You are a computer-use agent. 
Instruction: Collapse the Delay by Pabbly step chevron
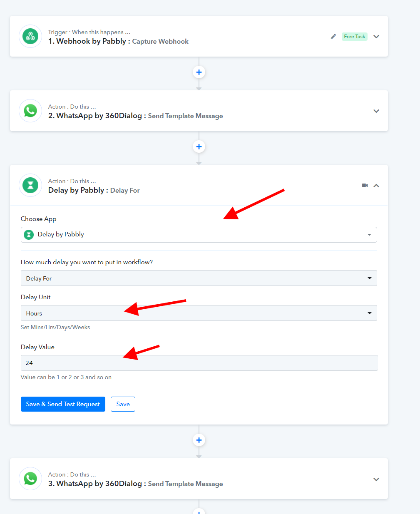pos(376,186)
